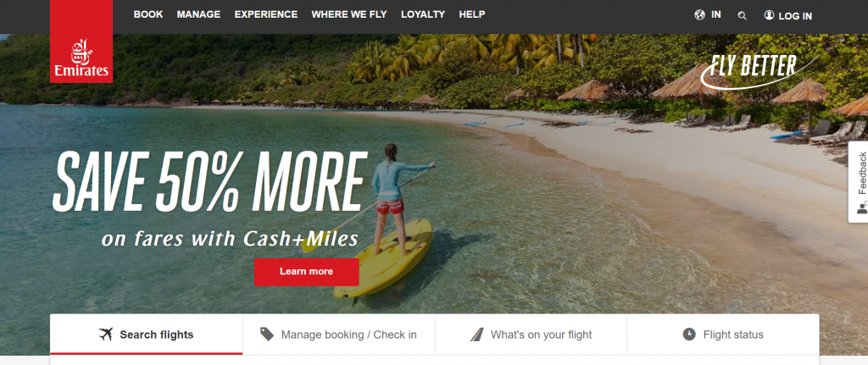Switch to Manage booking / Check in tab

tap(339, 335)
